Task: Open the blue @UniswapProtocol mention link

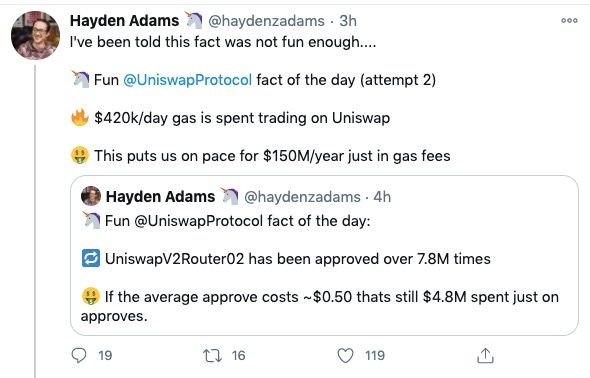Action: coord(187,80)
